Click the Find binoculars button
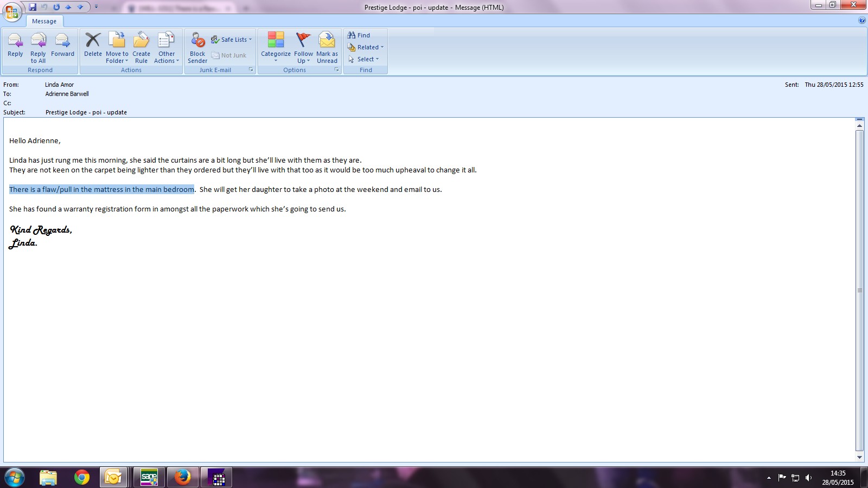Image resolution: width=868 pixels, height=488 pixels. 359,35
